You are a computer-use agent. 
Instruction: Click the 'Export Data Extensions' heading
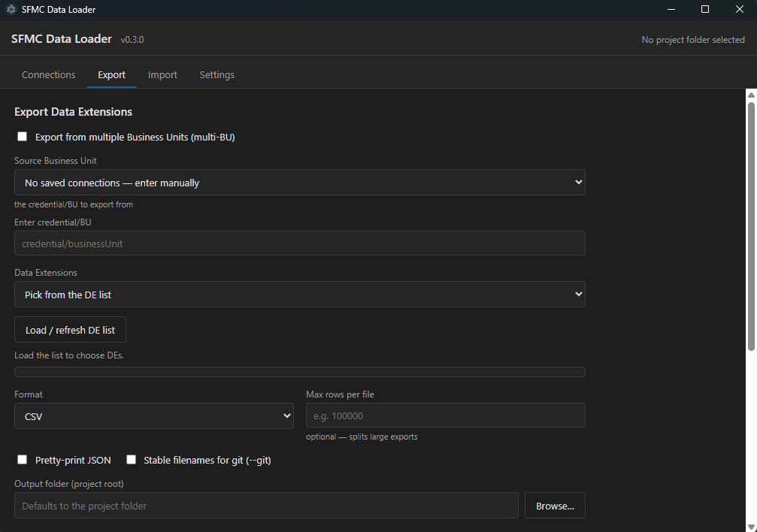pos(74,112)
